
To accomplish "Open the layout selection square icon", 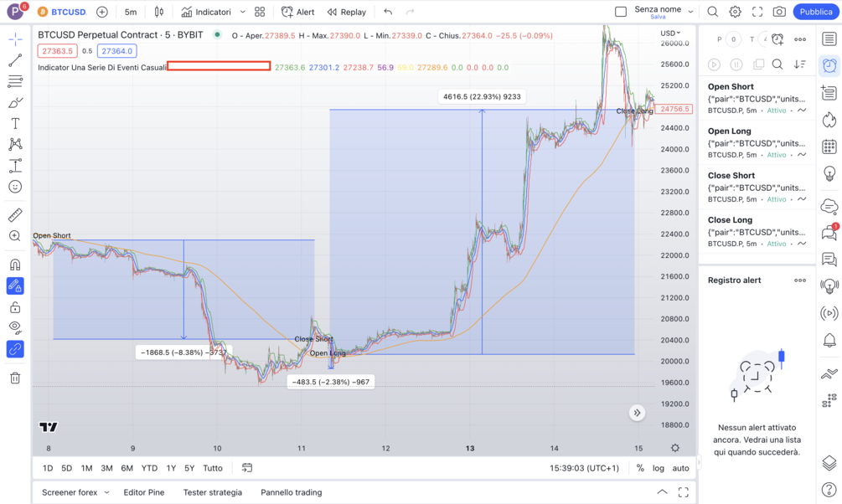I will coord(621,12).
